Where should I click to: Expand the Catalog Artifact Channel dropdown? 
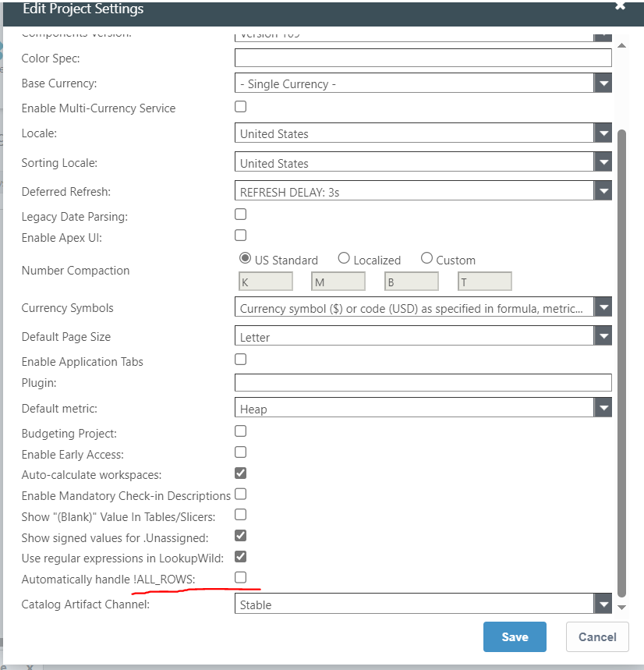pyautogui.click(x=603, y=604)
